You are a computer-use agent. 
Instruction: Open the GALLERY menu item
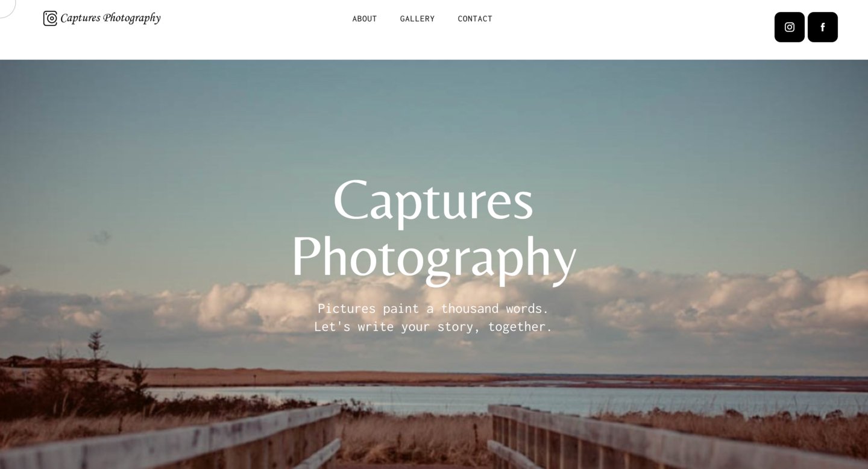[417, 19]
